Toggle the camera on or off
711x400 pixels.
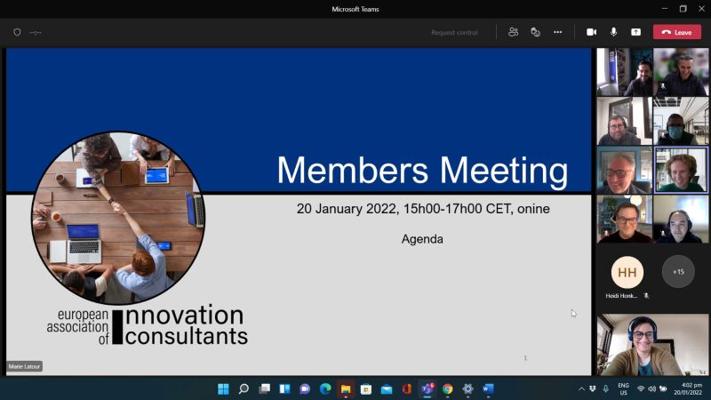click(591, 32)
